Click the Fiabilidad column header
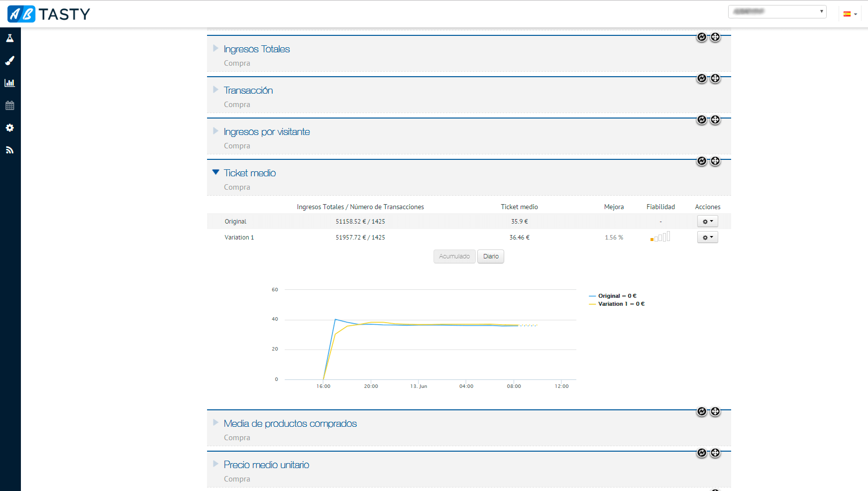 660,207
